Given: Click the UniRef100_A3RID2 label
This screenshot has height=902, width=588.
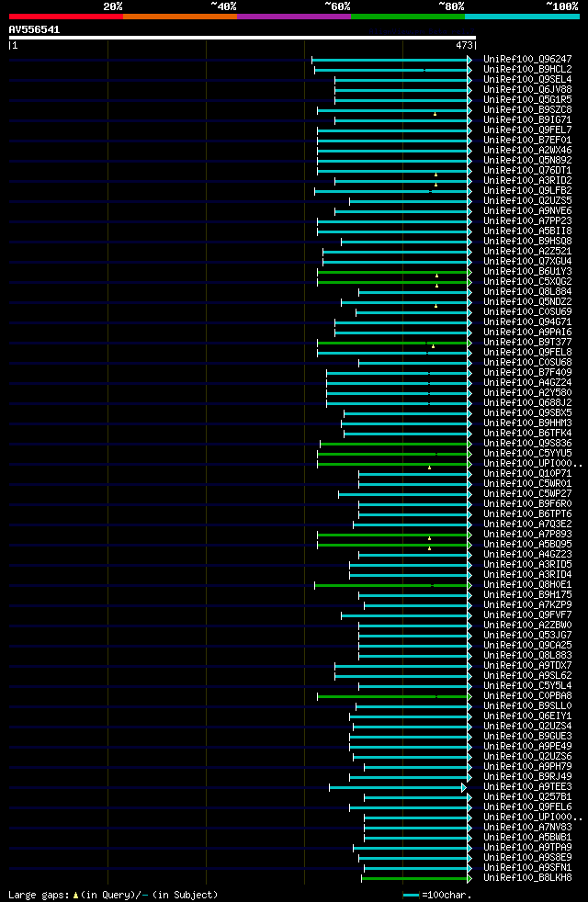Looking at the screenshot, I should [527, 181].
